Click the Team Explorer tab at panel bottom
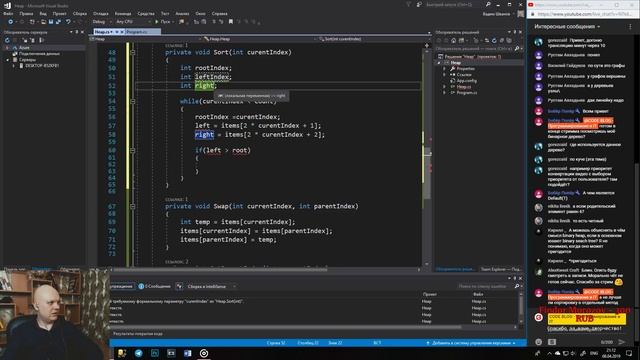Image resolution: width=640 pixels, height=360 pixels. (x=501, y=269)
